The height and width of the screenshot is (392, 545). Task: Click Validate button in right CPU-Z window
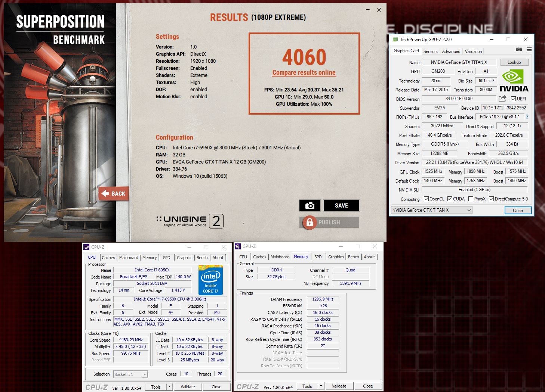(x=339, y=386)
